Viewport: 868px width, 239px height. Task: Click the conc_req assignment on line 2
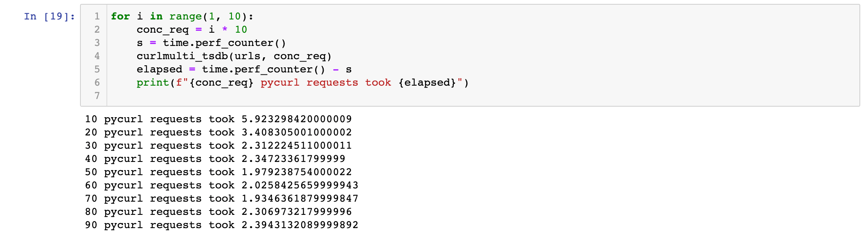[x=162, y=30]
